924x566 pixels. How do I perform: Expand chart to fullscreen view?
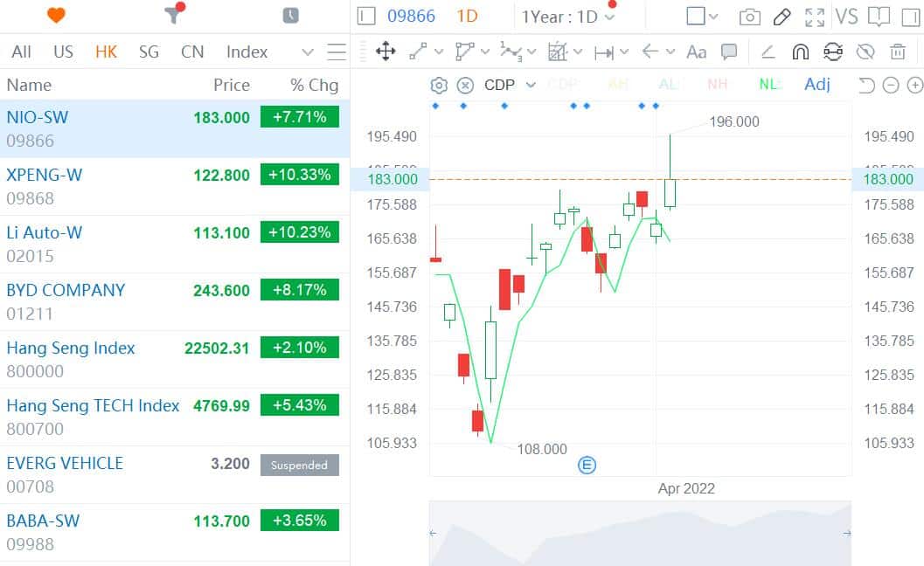(815, 16)
